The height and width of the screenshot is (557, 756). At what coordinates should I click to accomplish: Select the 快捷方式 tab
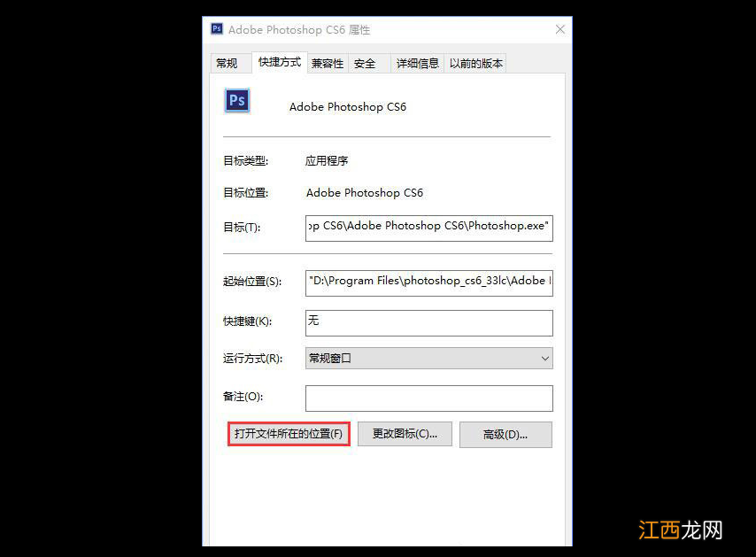point(279,62)
